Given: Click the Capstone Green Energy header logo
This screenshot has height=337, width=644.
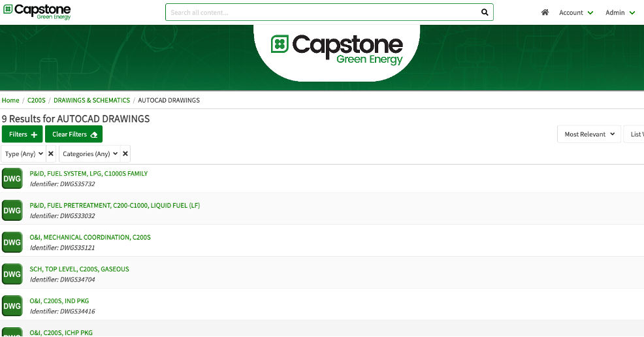Looking at the screenshot, I should pyautogui.click(x=37, y=12).
